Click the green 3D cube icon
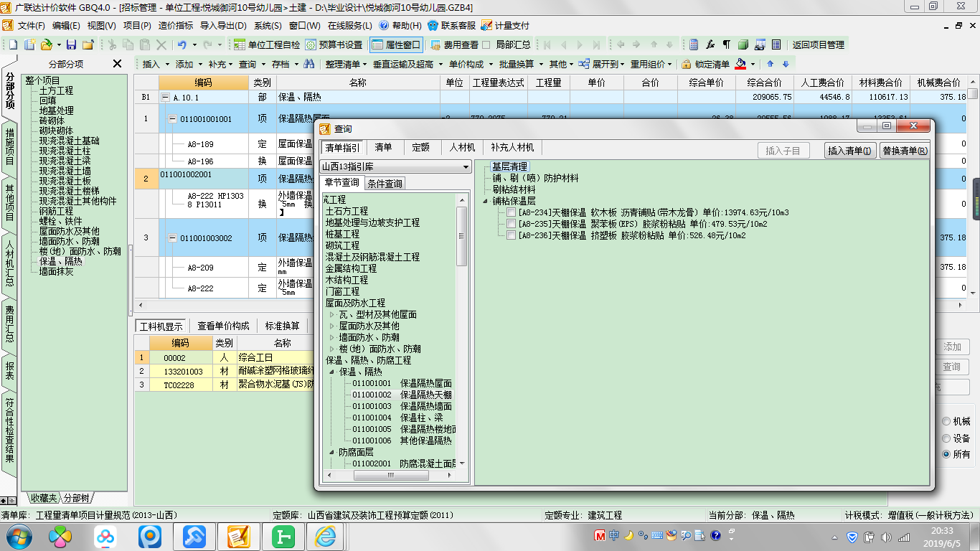 (x=743, y=44)
